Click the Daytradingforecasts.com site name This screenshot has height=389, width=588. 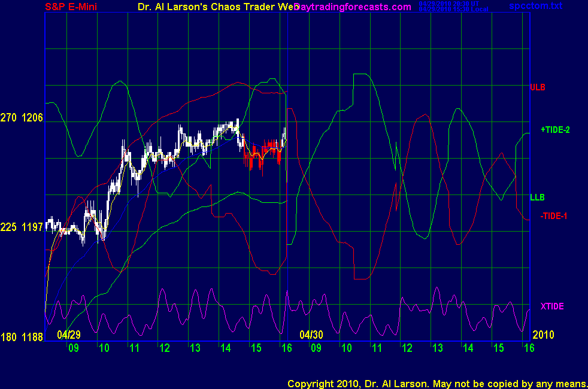(x=353, y=7)
